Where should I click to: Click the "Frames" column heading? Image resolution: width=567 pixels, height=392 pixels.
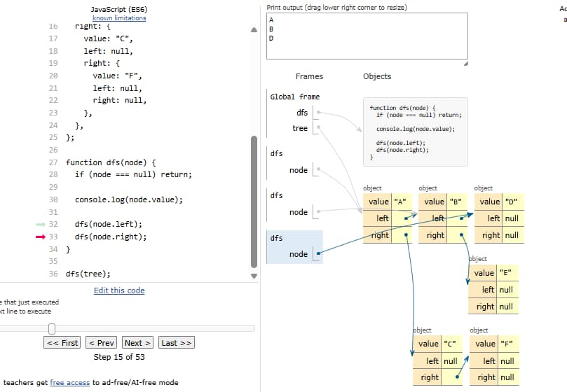pos(309,76)
